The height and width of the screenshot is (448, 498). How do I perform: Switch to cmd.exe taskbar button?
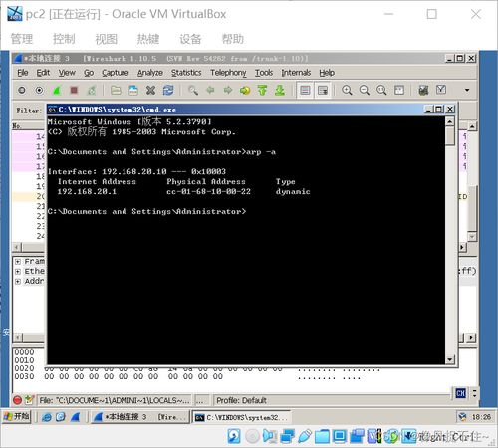tap(241, 417)
